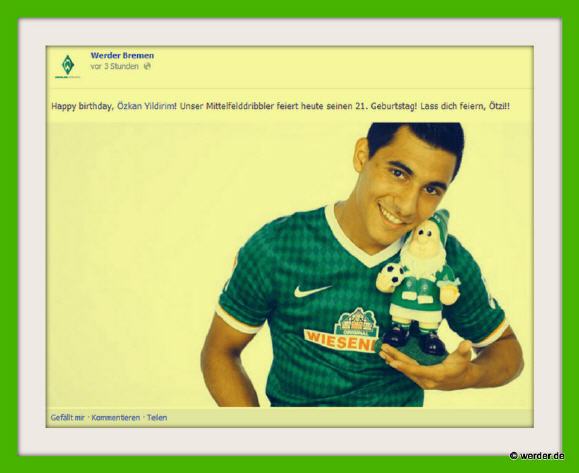Share the post via 'Teilen'
This screenshot has width=579, height=473.
[x=157, y=418]
